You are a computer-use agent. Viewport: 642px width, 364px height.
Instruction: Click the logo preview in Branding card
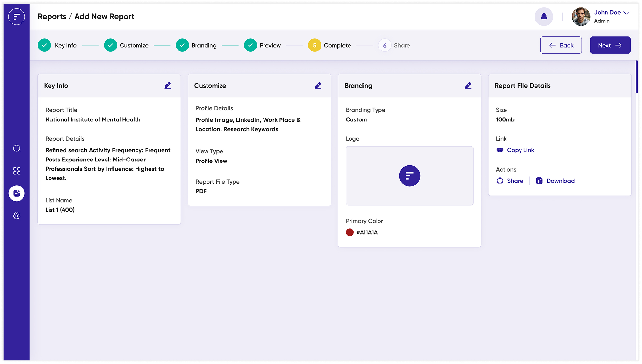point(409,176)
